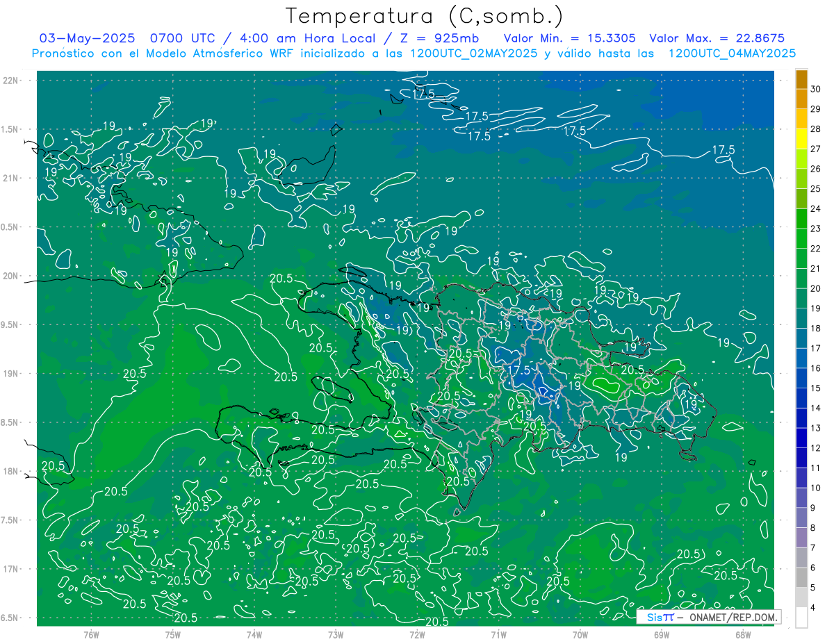Click the "17.5" contour label over central Dominican Republic
The width and height of the screenshot is (834, 644).
click(519, 370)
